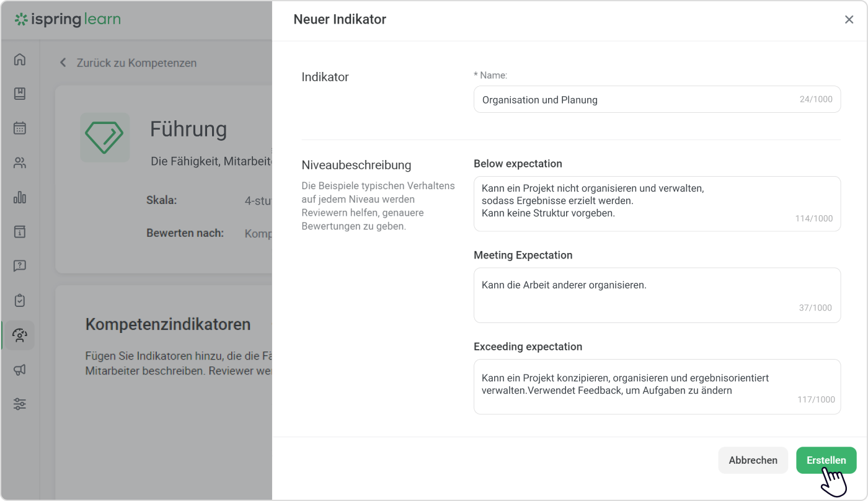Click the 114/1000 character counter
Viewport: 868px width, 501px height.
pos(814,218)
